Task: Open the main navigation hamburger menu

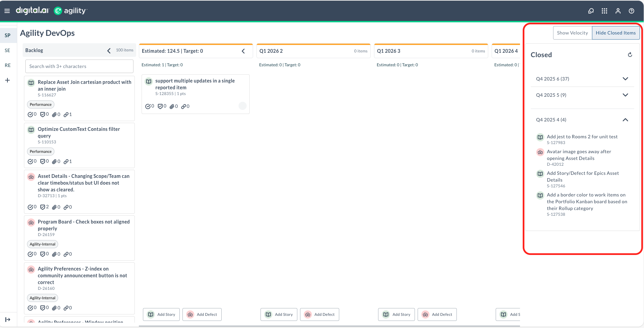Action: click(x=7, y=10)
